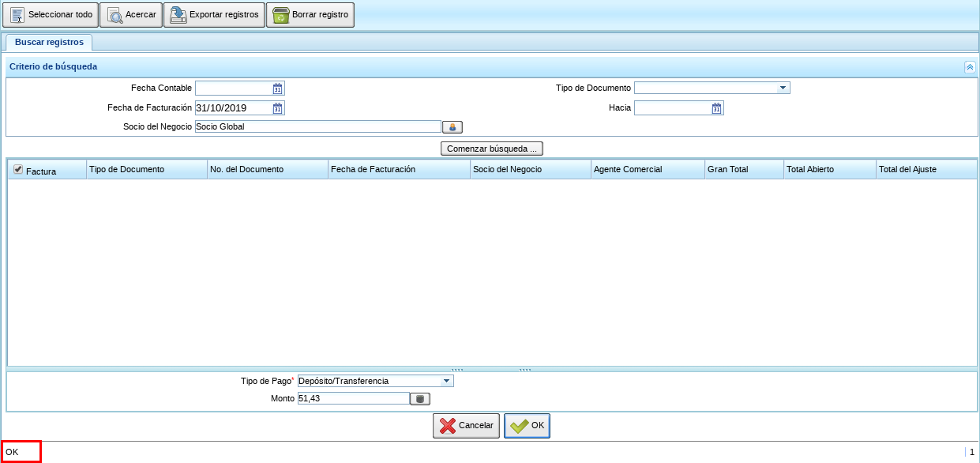This screenshot has width=980, height=463.
Task: Open Socio del Negocio lookup icon
Action: (x=452, y=126)
